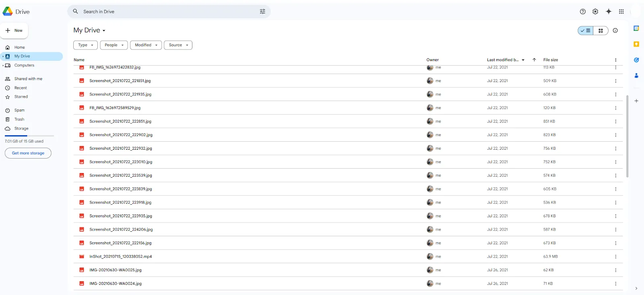Open more actions for InShot_20210715_120338052.mp4

615,256
